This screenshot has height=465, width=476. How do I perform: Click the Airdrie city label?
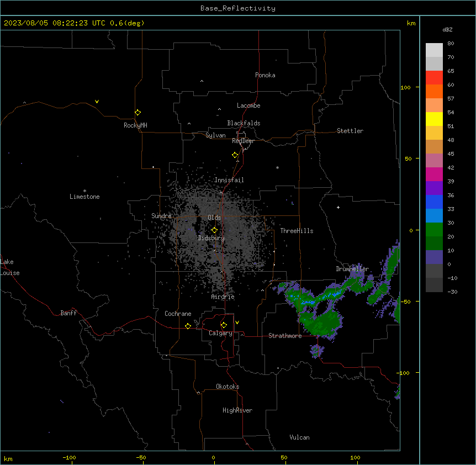223,297
